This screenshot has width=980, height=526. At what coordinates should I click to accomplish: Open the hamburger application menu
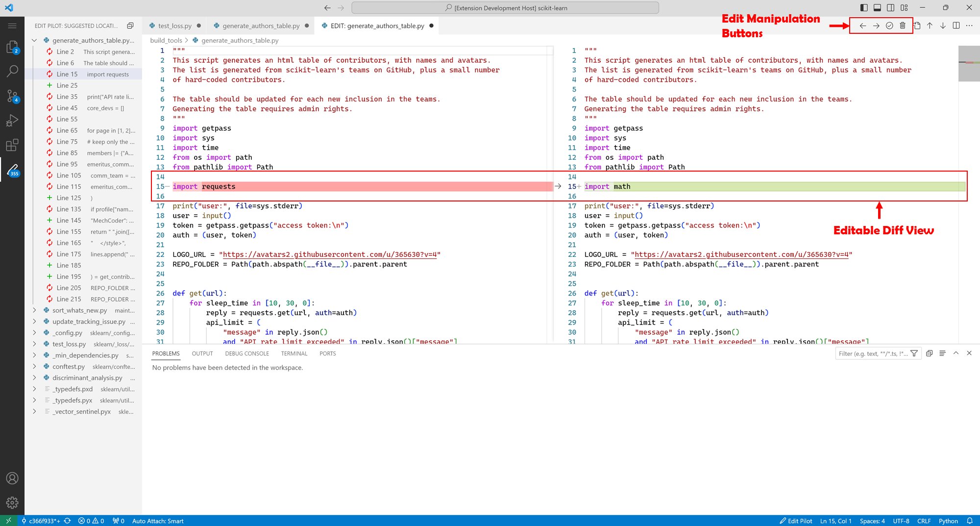tap(12, 25)
